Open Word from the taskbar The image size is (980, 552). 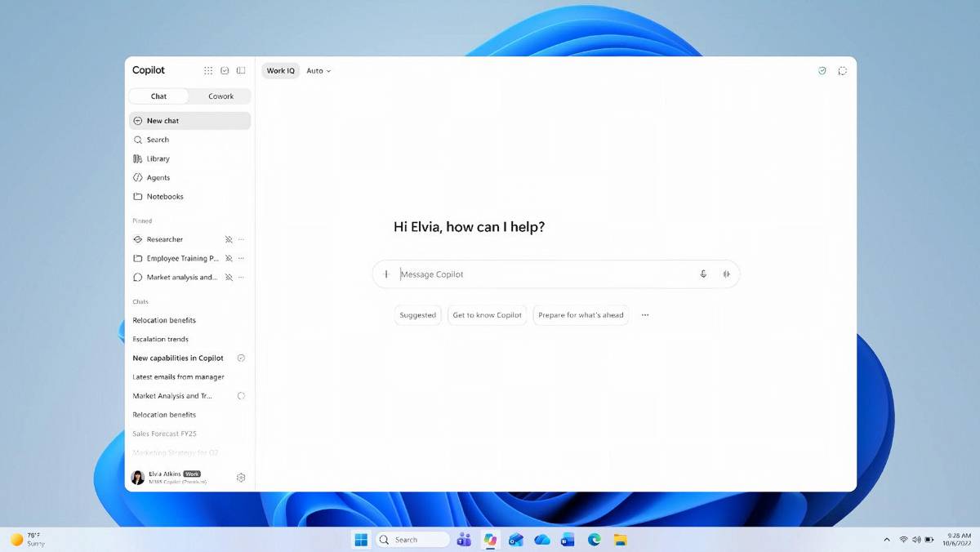(x=568, y=540)
